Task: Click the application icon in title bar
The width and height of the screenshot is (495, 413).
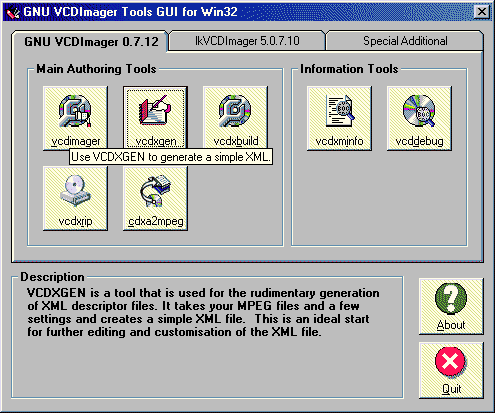Action: click(x=13, y=13)
